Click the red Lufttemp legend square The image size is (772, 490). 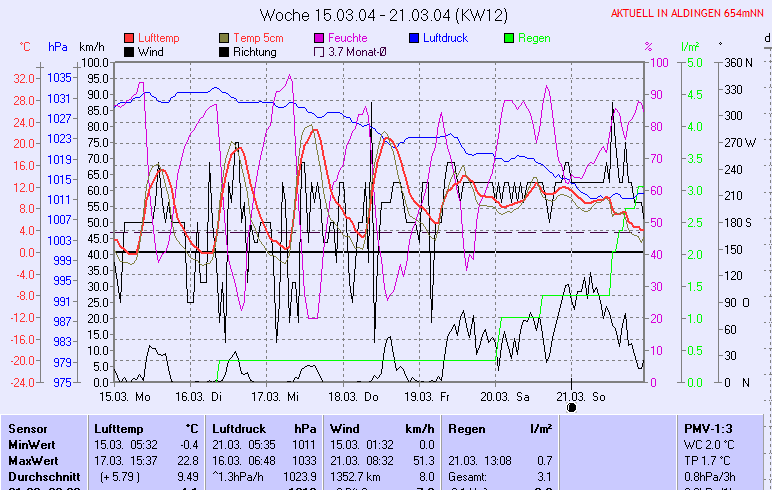pyautogui.click(x=130, y=38)
